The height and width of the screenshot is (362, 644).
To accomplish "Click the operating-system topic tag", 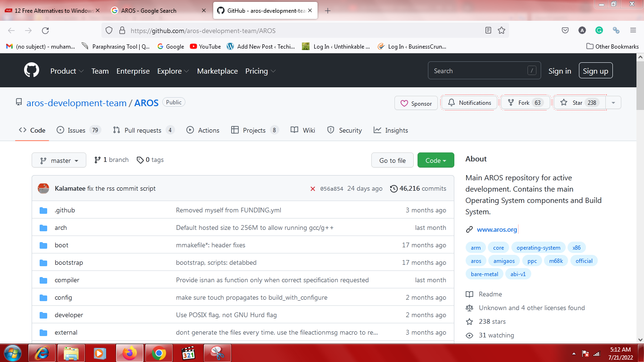I will tap(538, 248).
